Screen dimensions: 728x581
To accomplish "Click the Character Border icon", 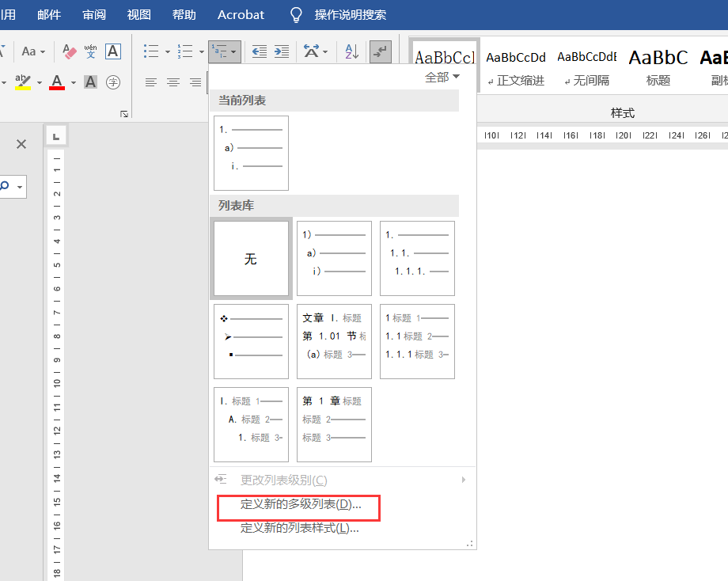I will [113, 51].
